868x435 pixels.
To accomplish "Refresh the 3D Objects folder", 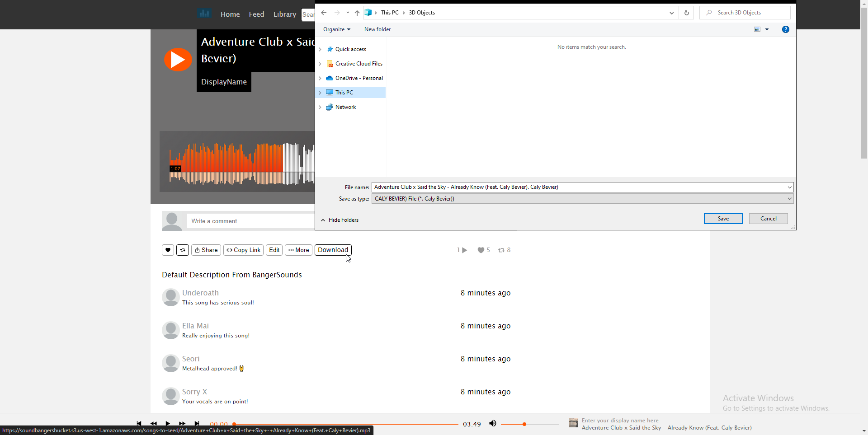I will click(x=686, y=13).
